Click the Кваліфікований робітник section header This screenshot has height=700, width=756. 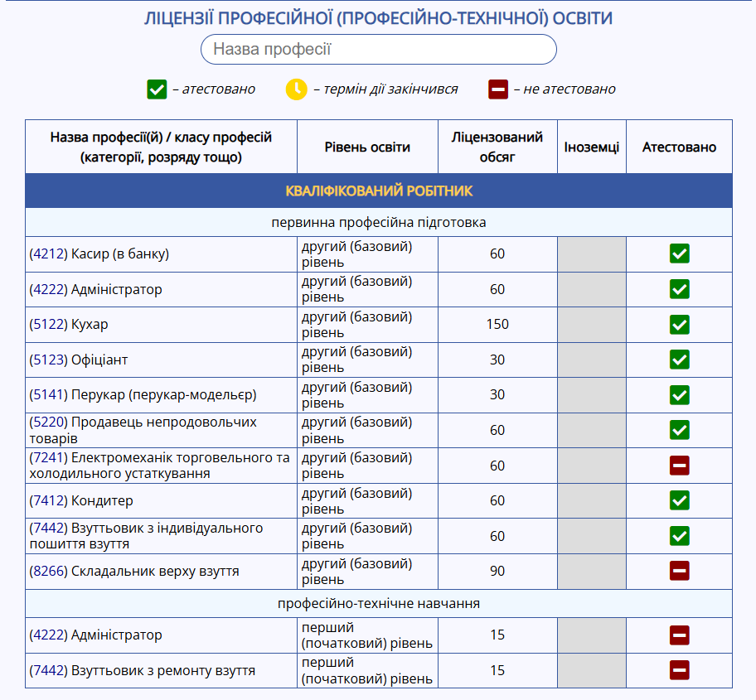coord(379,191)
